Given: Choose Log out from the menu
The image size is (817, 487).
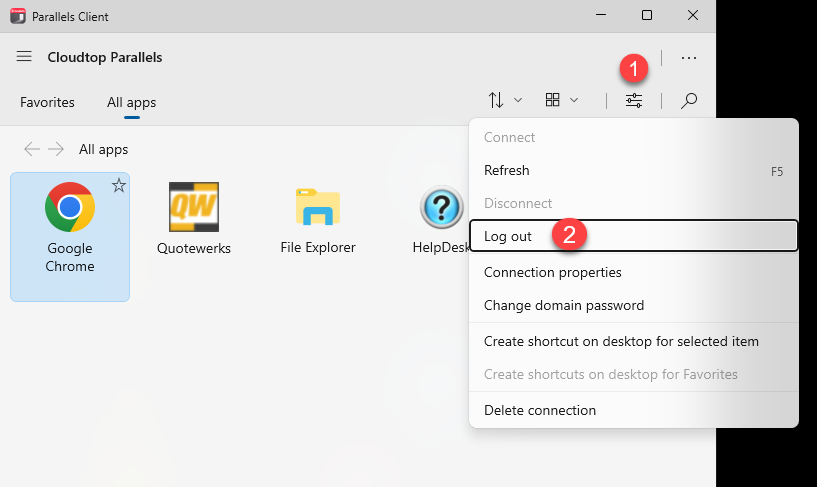Looking at the screenshot, I should point(508,236).
